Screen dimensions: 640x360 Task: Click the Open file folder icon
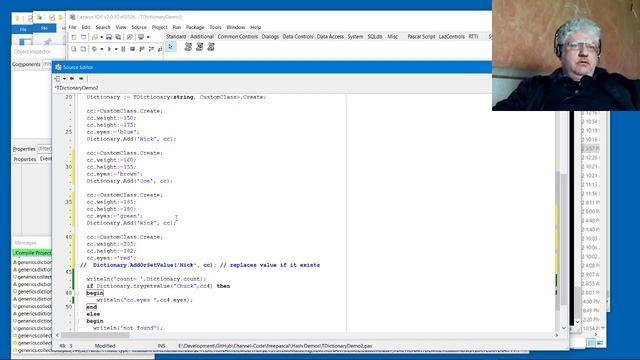95,37
